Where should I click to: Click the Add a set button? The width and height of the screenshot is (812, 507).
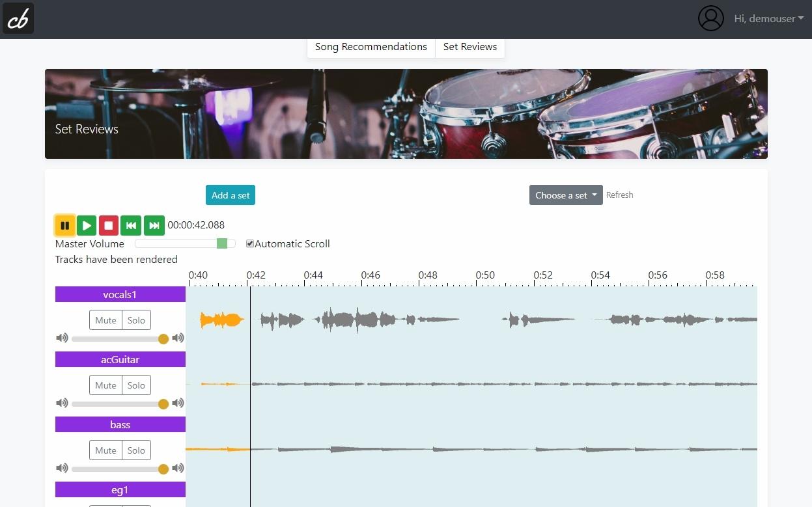point(231,195)
